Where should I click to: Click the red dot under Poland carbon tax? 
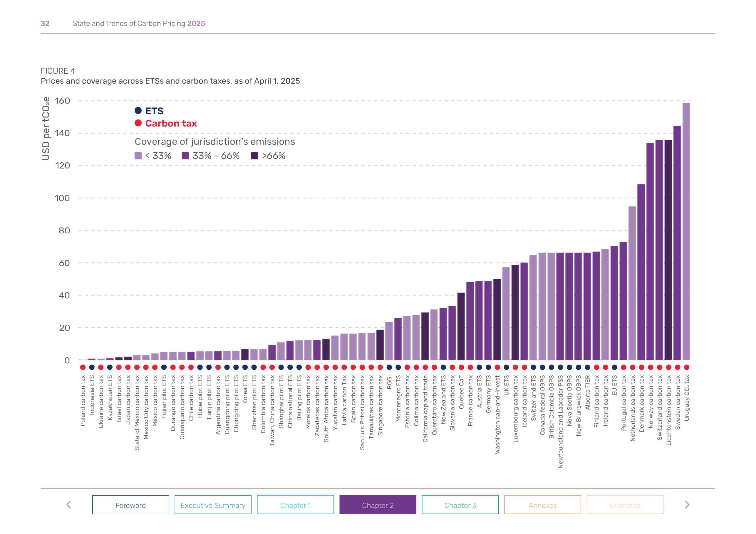(x=82, y=368)
